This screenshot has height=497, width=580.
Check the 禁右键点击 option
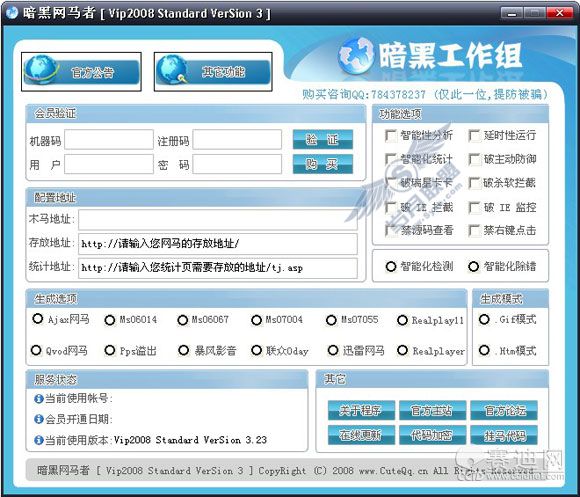click(x=474, y=230)
